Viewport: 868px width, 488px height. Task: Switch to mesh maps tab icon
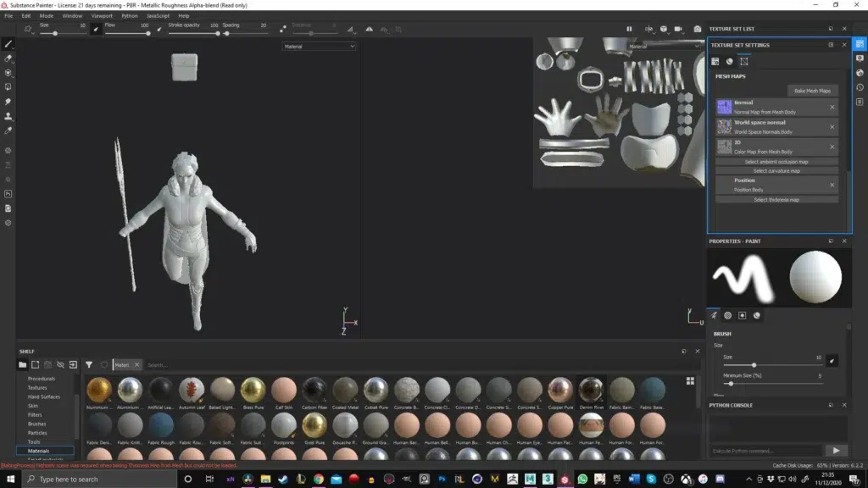point(744,61)
